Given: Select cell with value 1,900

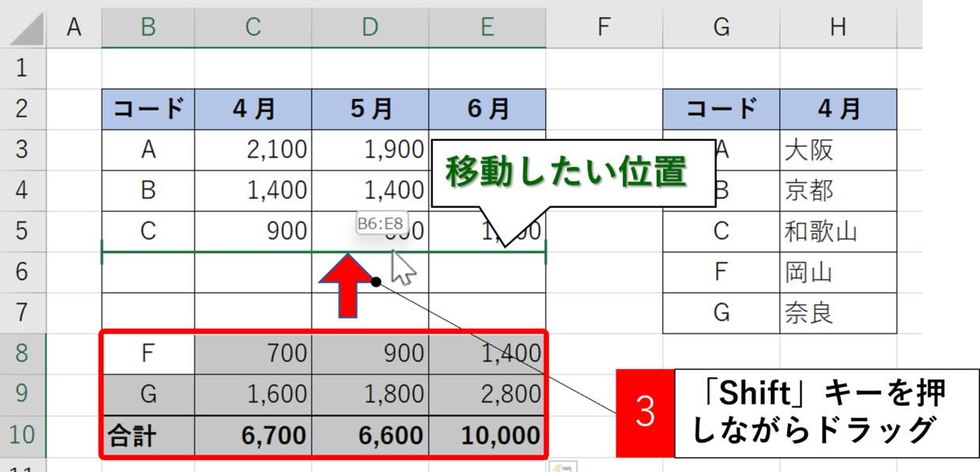Looking at the screenshot, I should 370,150.
